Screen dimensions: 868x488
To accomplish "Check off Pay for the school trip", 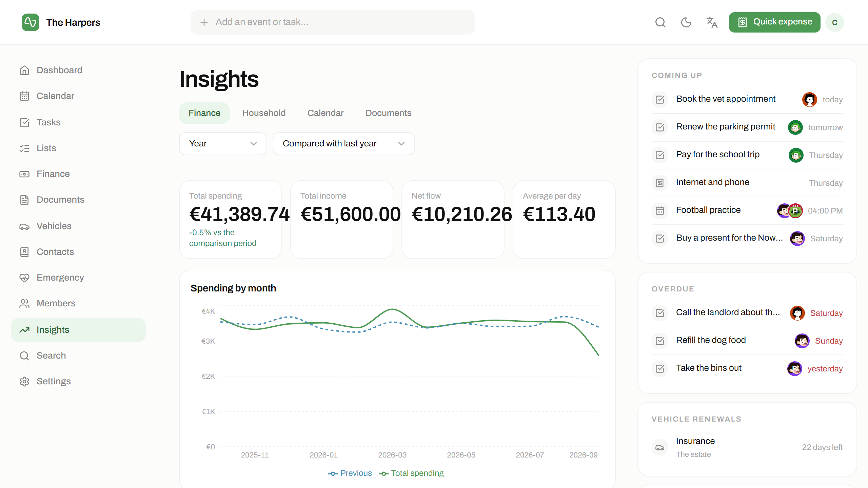I will tap(660, 155).
